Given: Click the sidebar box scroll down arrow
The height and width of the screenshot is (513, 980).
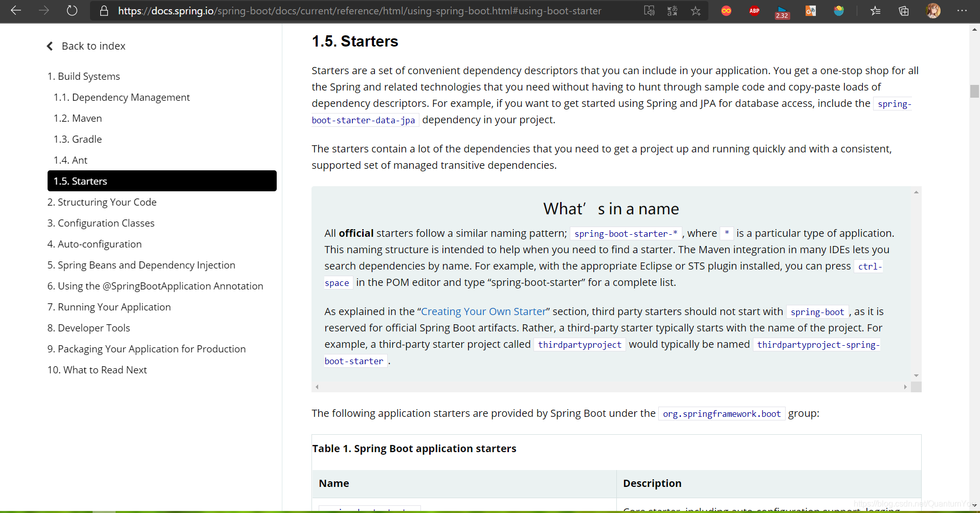Looking at the screenshot, I should pyautogui.click(x=916, y=375).
